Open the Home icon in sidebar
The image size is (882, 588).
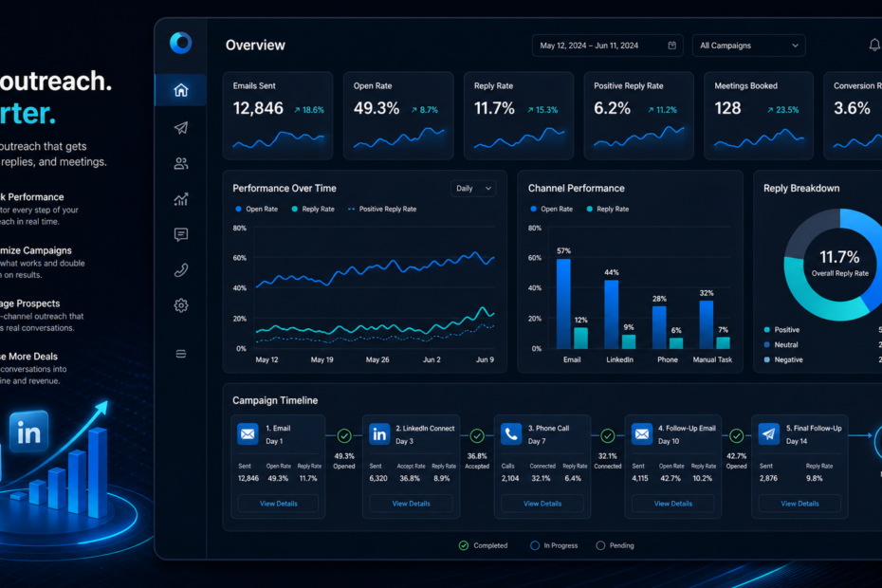[180, 90]
